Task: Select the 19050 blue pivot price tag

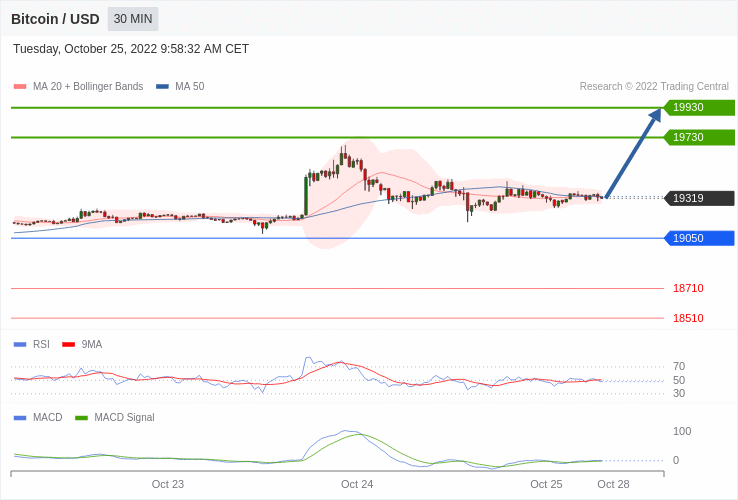Action: (x=699, y=238)
